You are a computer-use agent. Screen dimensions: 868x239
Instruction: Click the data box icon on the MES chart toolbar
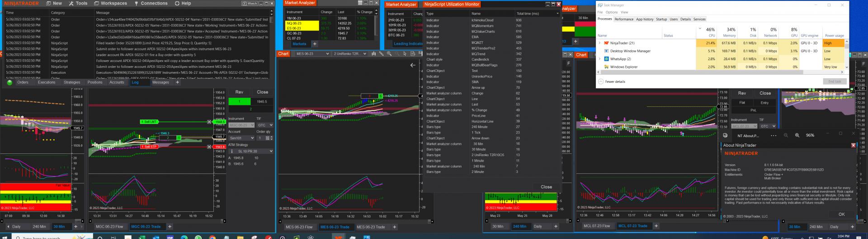coord(412,53)
